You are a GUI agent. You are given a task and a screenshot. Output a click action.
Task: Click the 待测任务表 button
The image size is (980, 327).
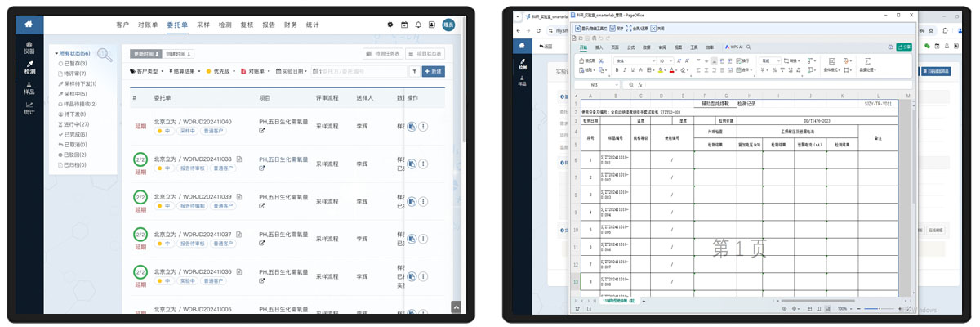[382, 54]
